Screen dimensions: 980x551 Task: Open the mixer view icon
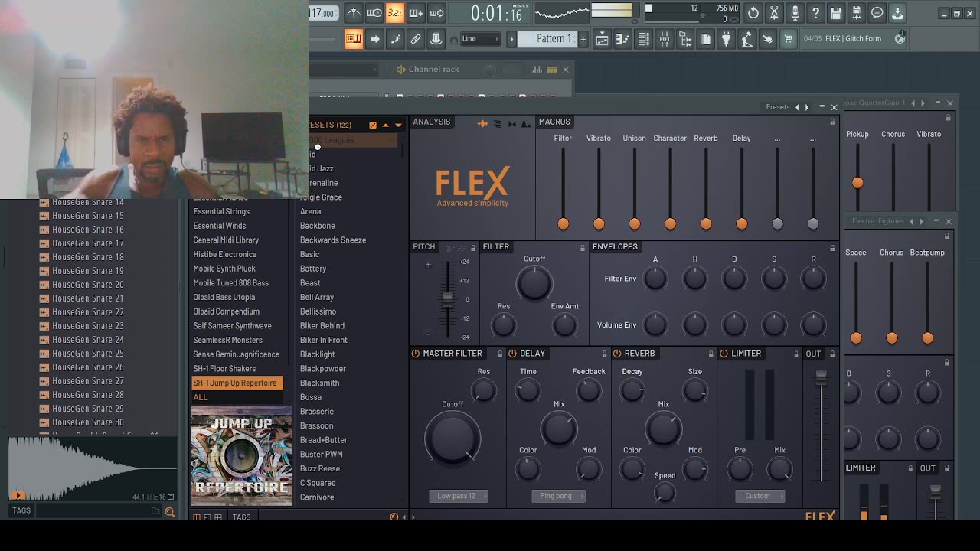(x=665, y=39)
